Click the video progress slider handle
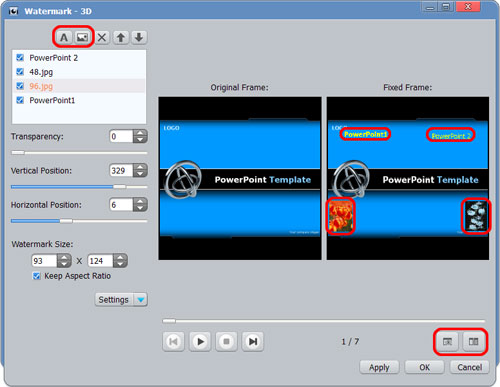The height and width of the screenshot is (387, 500). (x=169, y=321)
